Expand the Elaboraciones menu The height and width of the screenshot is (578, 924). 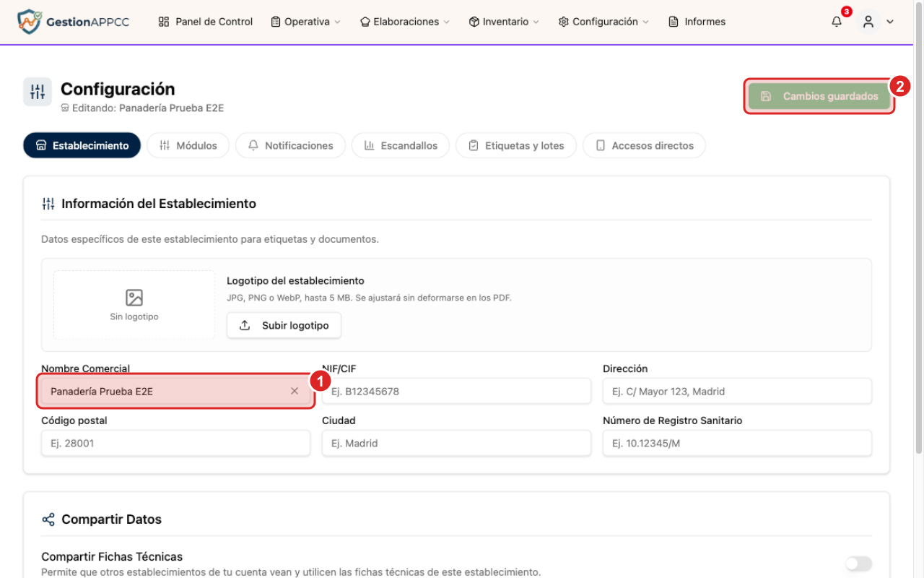405,22
